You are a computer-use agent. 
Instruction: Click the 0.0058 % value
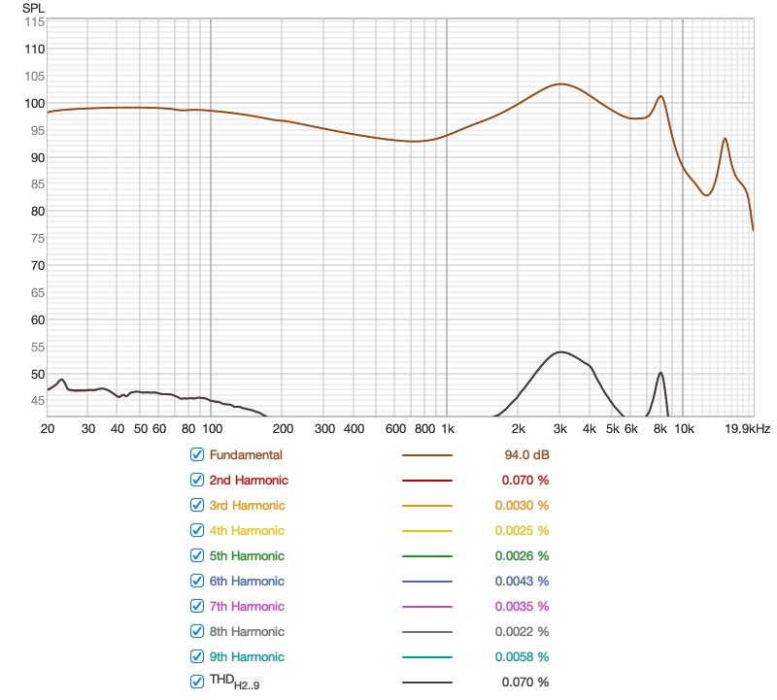[522, 657]
